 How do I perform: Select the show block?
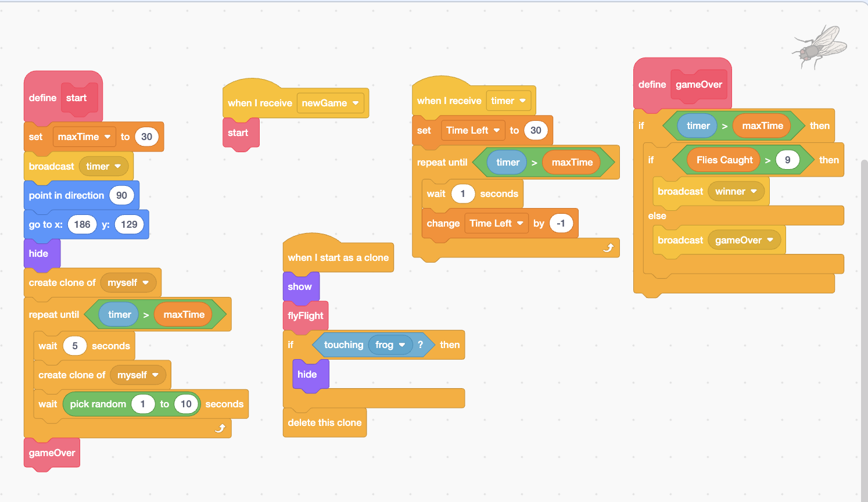301,286
